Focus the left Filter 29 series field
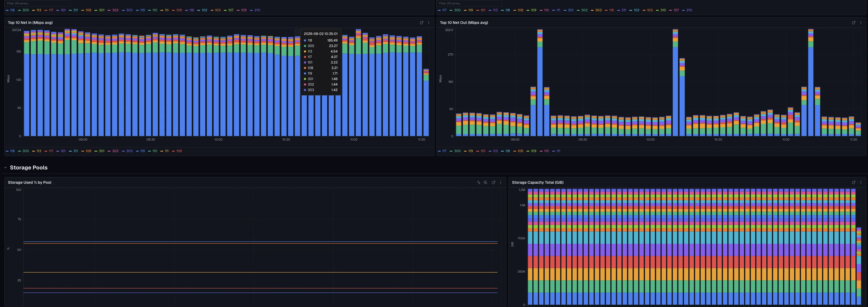 tap(37, 3)
